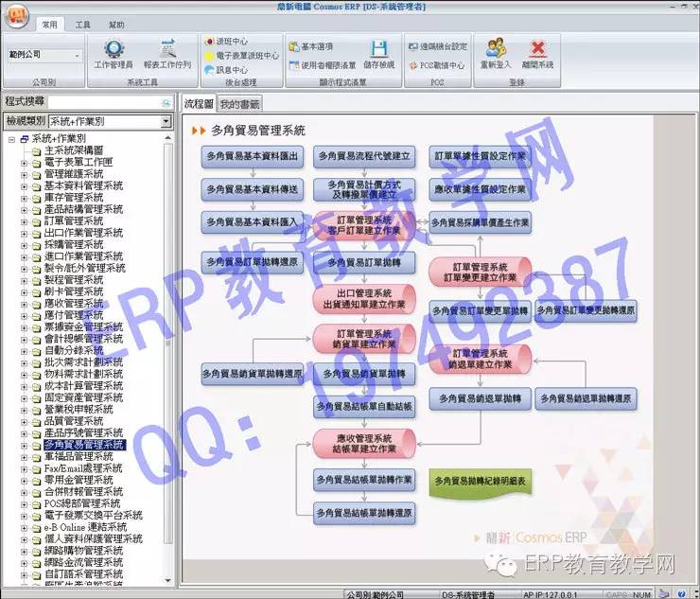Open the POS監控中心 icon
The width and height of the screenshot is (700, 599).
pyautogui.click(x=436, y=65)
